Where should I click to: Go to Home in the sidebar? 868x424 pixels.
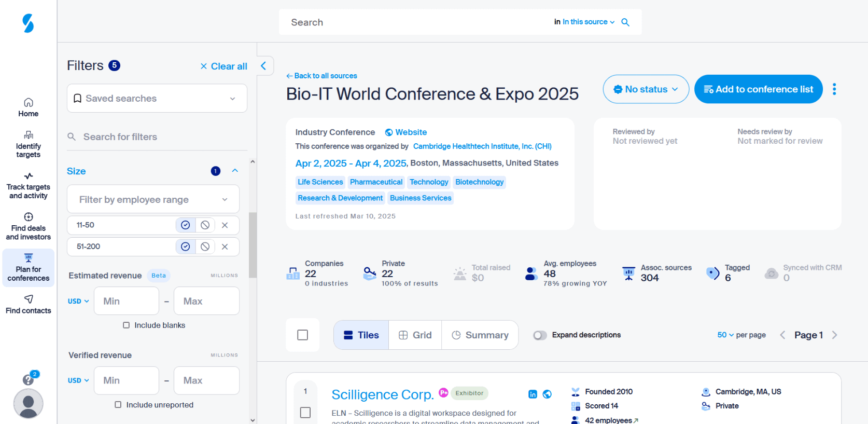point(28,107)
